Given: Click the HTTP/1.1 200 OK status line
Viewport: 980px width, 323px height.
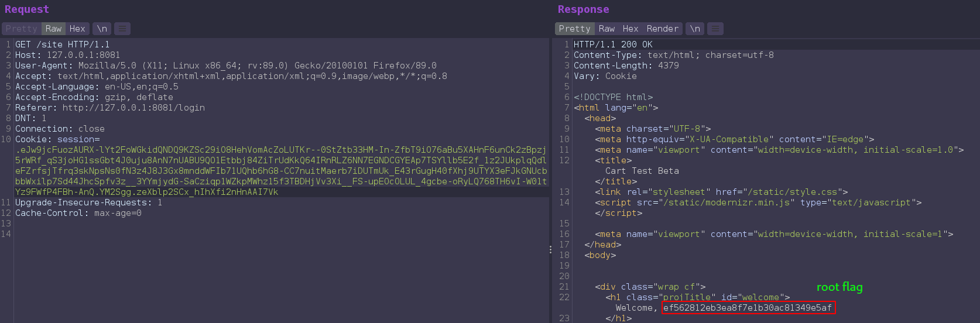Looking at the screenshot, I should pos(612,44).
